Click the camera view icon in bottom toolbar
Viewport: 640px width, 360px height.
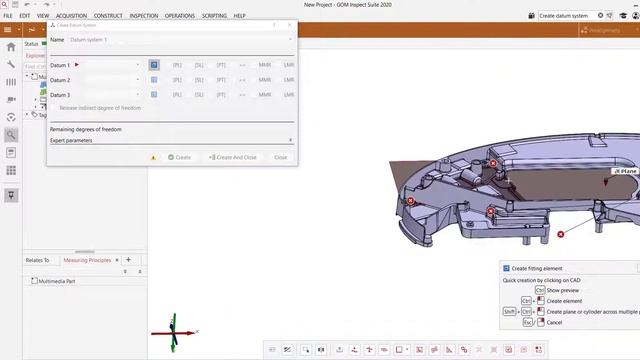pos(321,350)
